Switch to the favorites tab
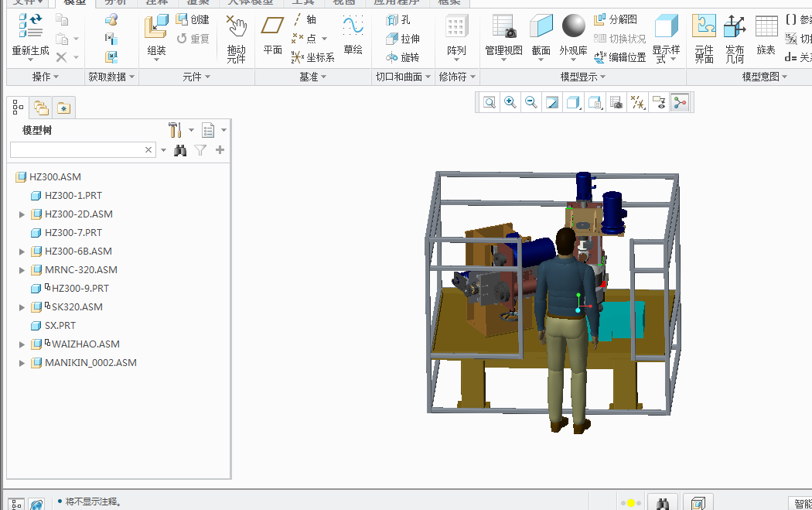Viewport: 812px width, 510px height. click(x=63, y=108)
